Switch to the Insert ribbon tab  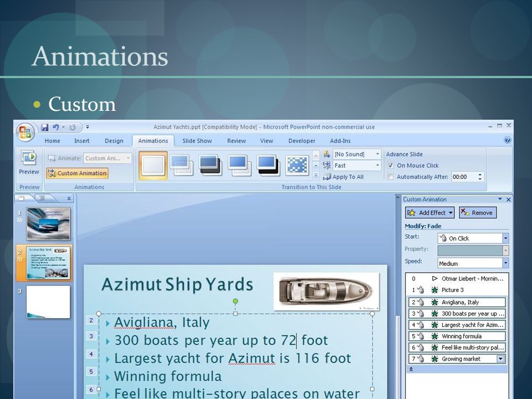point(82,141)
